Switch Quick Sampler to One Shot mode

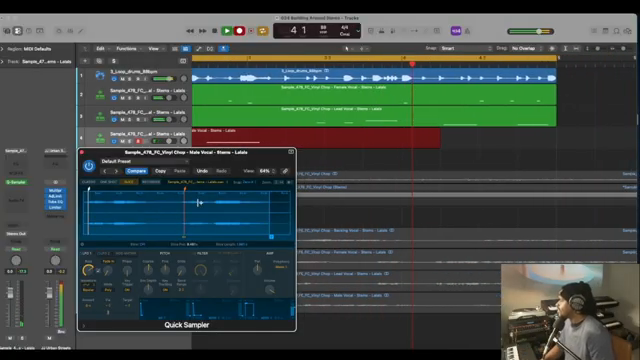[x=109, y=182]
